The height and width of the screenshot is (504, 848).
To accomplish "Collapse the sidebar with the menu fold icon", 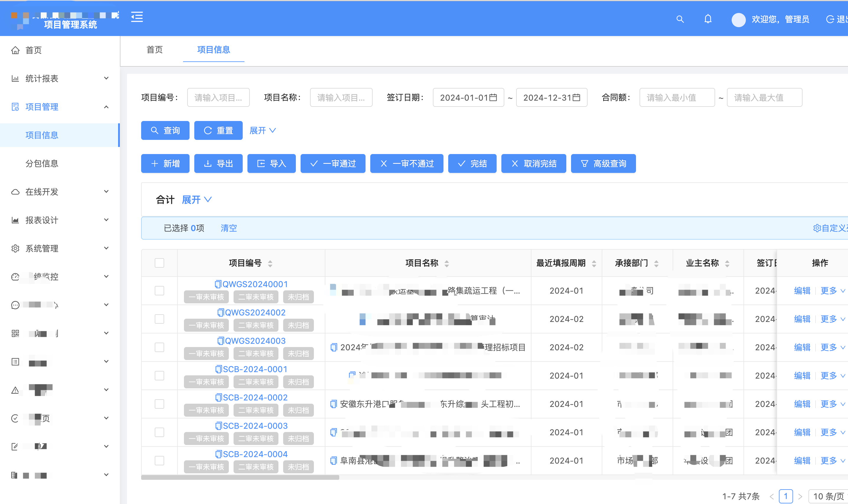I will tap(137, 17).
